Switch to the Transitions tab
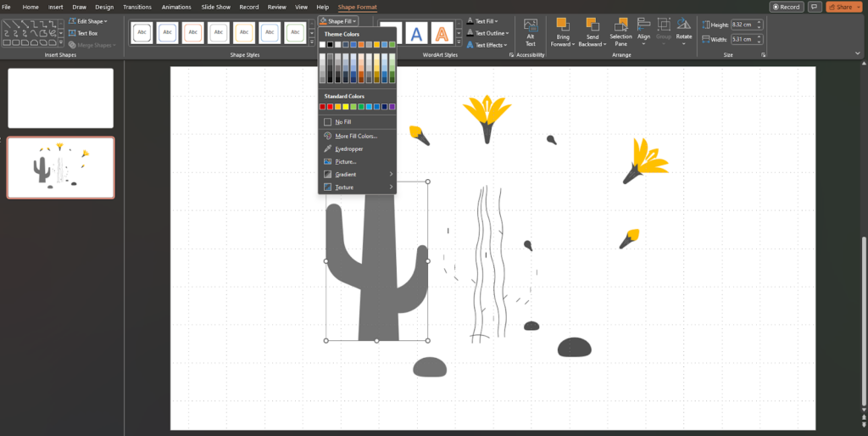868x436 pixels. tap(136, 7)
